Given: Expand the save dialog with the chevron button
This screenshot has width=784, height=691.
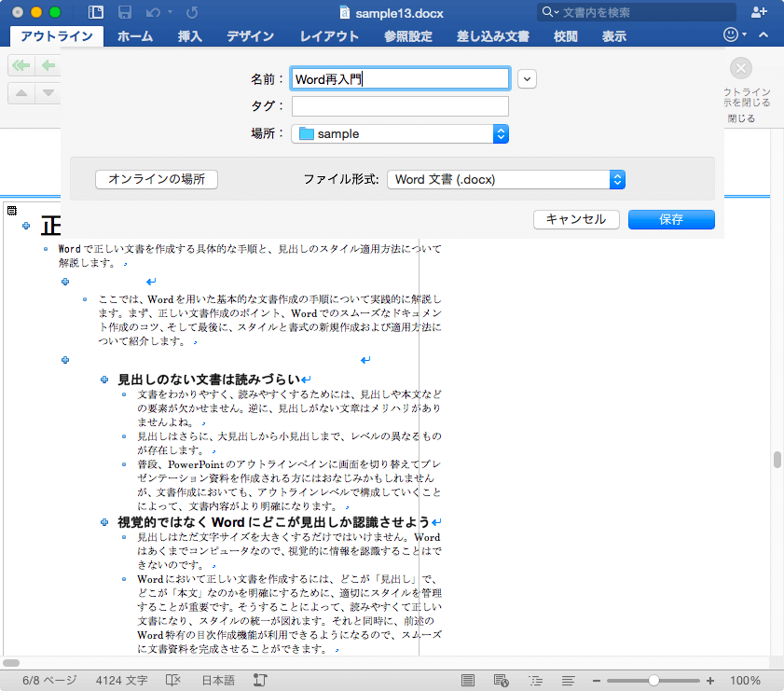Looking at the screenshot, I should pyautogui.click(x=527, y=79).
